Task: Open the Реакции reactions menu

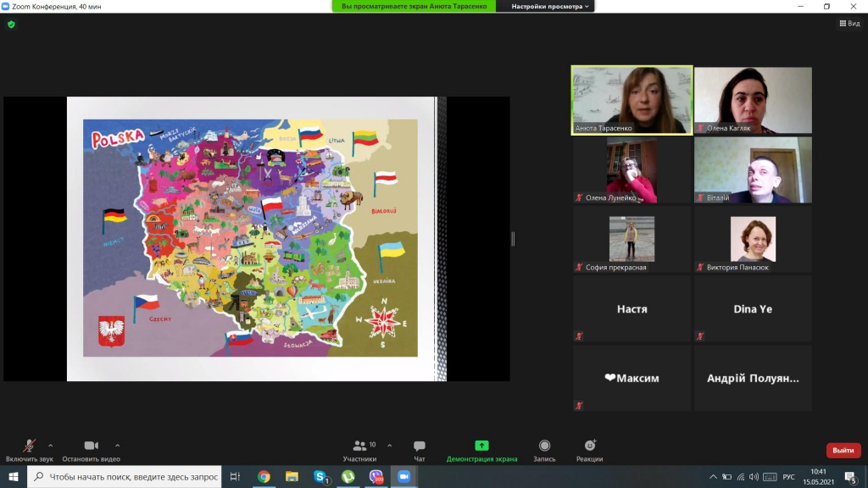Action: (590, 451)
